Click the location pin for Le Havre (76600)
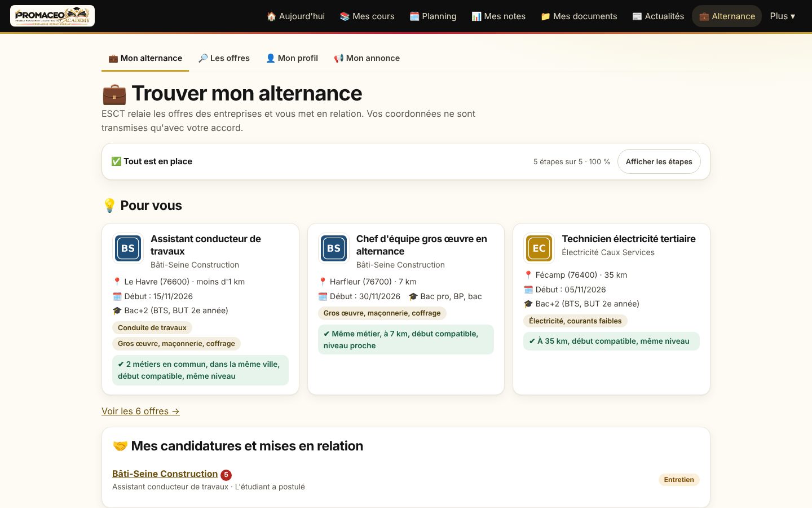 tap(117, 282)
